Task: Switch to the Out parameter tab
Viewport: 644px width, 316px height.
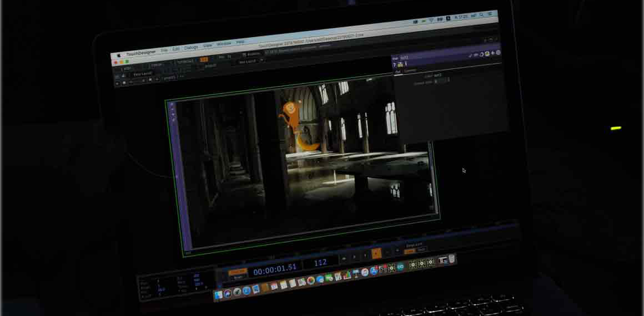Action: pyautogui.click(x=398, y=72)
